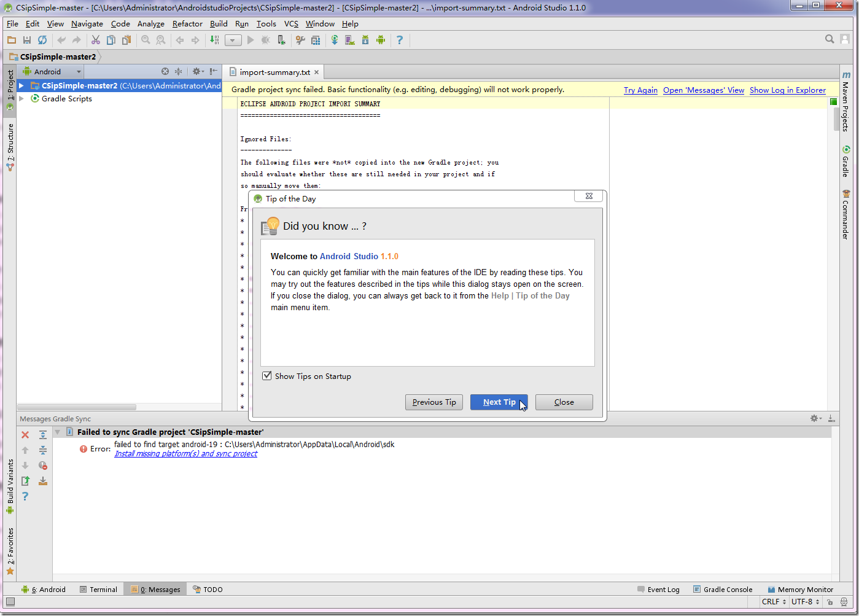Open the Messages panel gear dropdown
The height and width of the screenshot is (616, 859).
pos(816,418)
